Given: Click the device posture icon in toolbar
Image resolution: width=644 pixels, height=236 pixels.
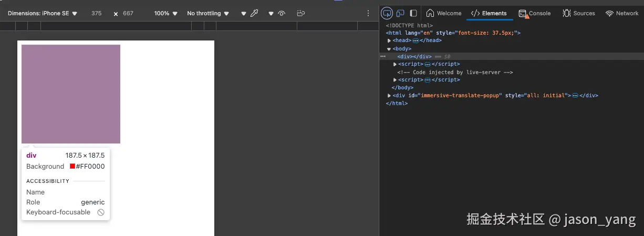Looking at the screenshot, I should 300,13.
